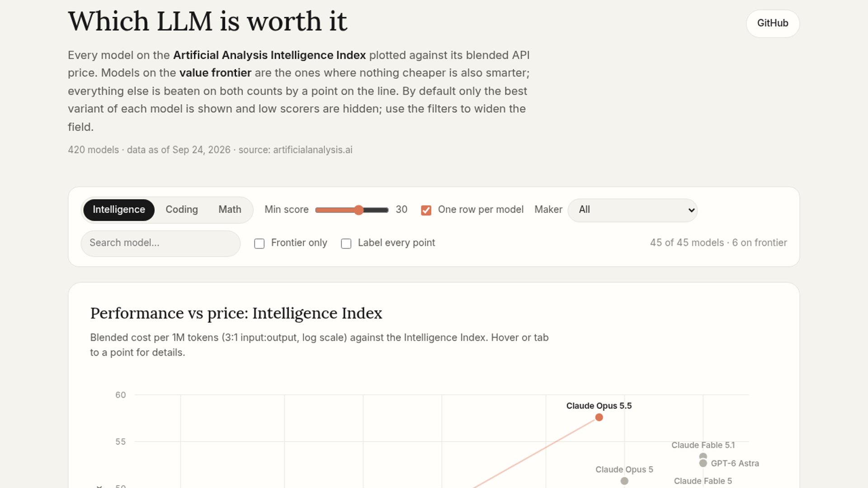Click the Maker dropdown chevron arrow
The height and width of the screenshot is (488, 868).
tap(691, 210)
